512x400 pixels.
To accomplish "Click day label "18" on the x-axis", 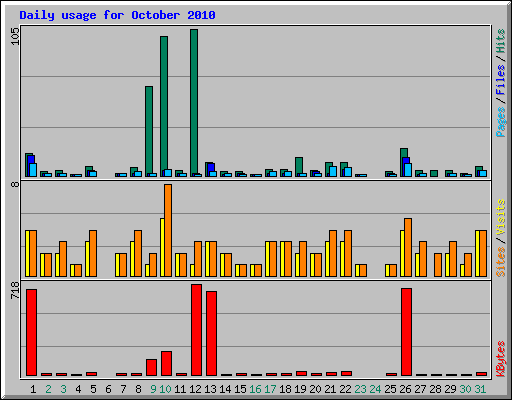I will (285, 389).
